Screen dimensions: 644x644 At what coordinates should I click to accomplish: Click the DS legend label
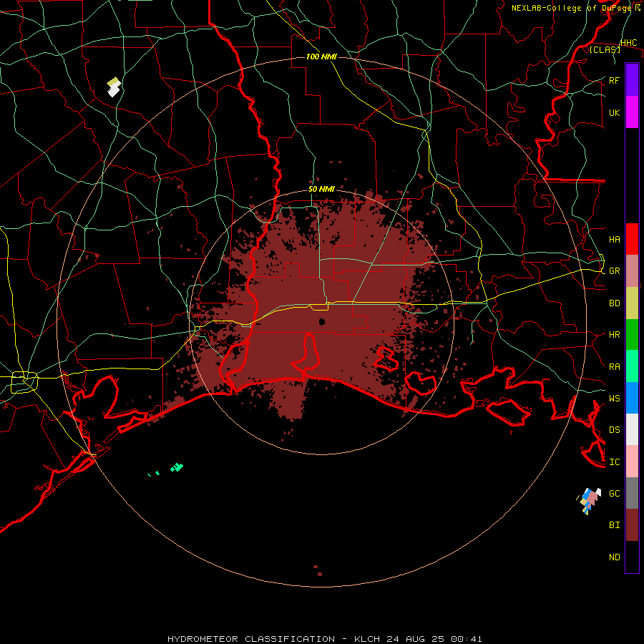[x=614, y=430]
